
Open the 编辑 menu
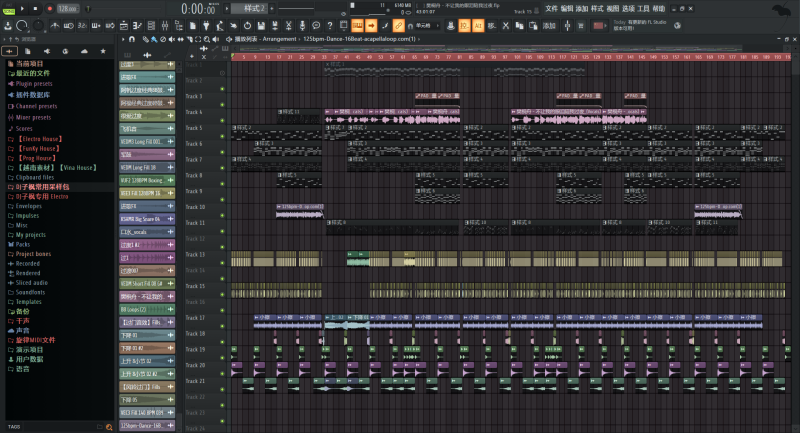pyautogui.click(x=567, y=9)
